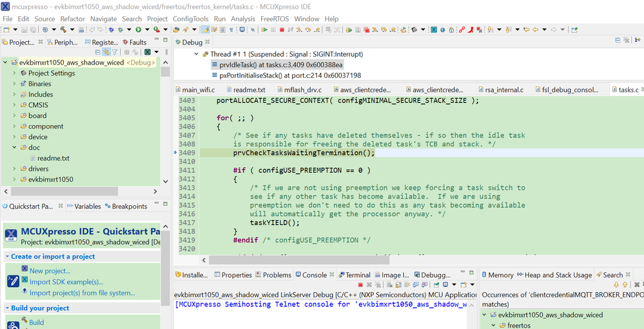
Task: Click the New file icon in toolbar
Action: pos(6,30)
